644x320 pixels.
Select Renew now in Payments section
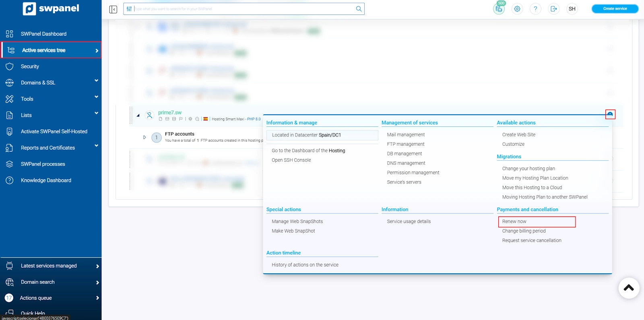click(x=514, y=221)
